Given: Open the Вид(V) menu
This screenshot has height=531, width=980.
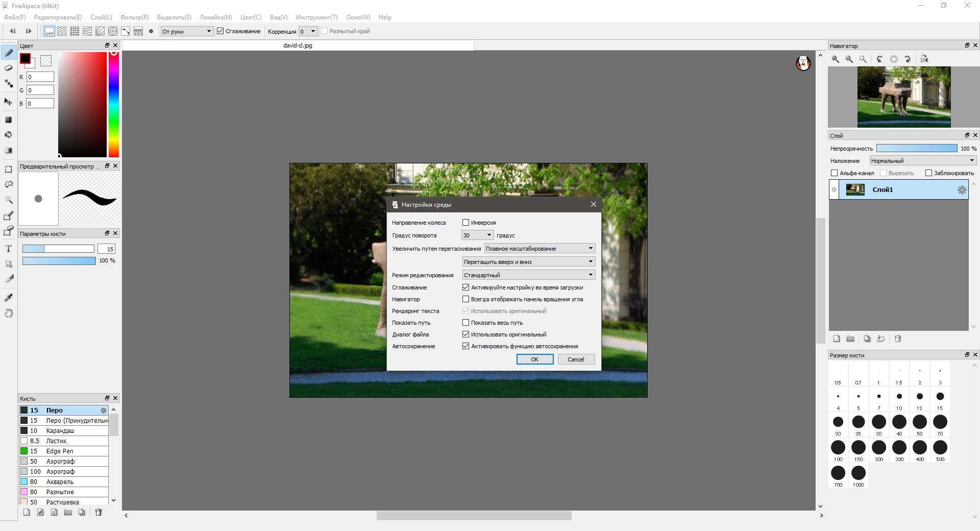Looking at the screenshot, I should tap(279, 17).
